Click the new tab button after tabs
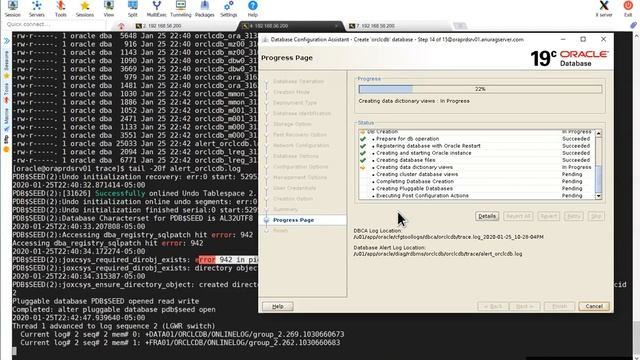Viewport: 640px width, 360px height. [x=460, y=26]
